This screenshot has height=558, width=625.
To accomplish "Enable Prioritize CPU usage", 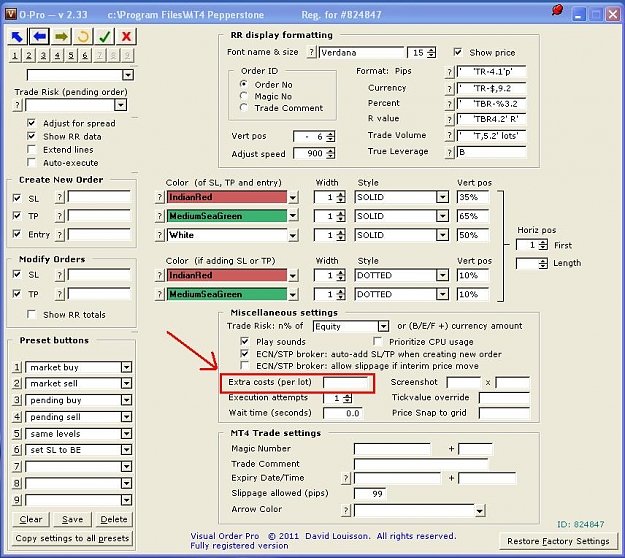I will (377, 341).
